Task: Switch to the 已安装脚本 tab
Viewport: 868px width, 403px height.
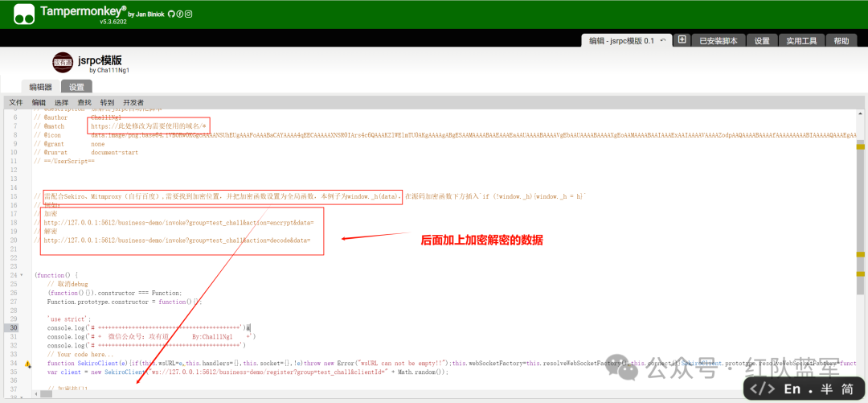Action: click(719, 40)
